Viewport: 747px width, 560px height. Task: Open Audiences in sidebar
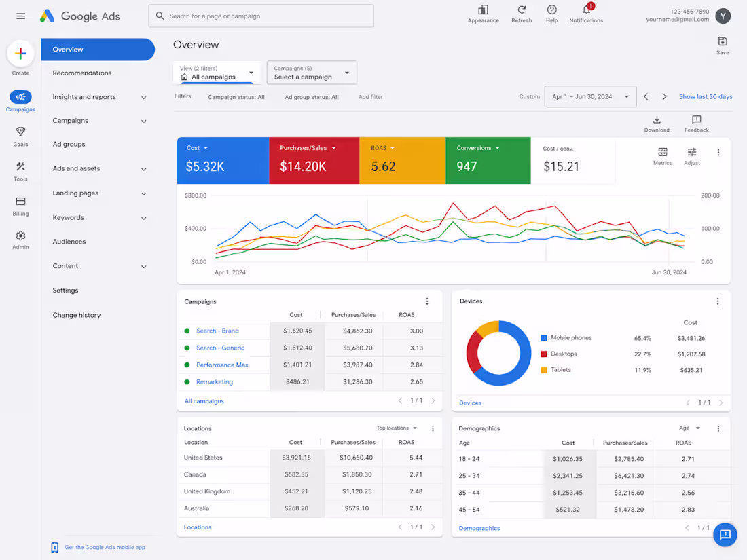point(69,242)
